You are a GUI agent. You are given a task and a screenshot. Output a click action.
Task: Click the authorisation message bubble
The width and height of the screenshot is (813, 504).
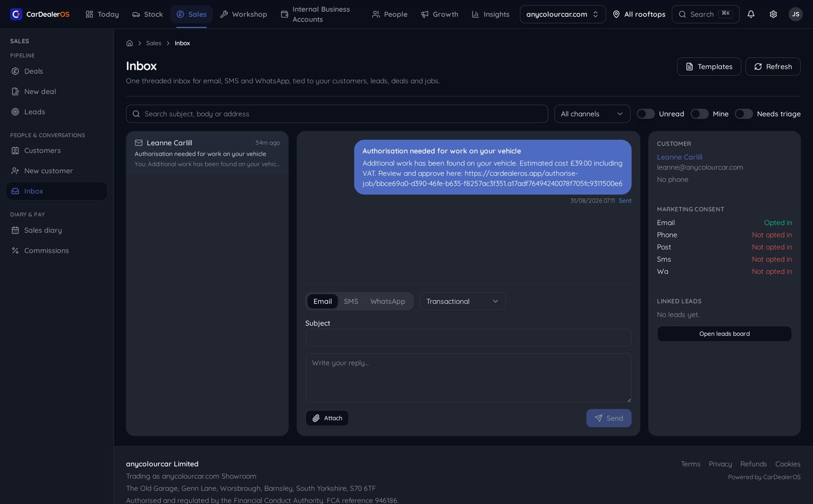pos(493,167)
